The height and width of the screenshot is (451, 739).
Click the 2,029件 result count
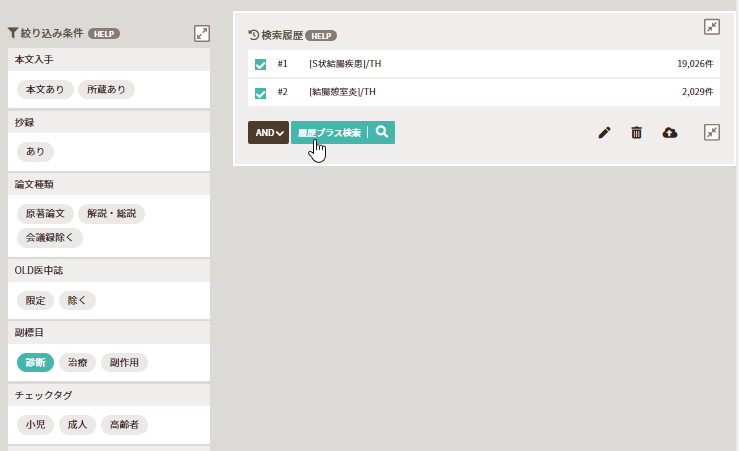pyautogui.click(x=698, y=92)
